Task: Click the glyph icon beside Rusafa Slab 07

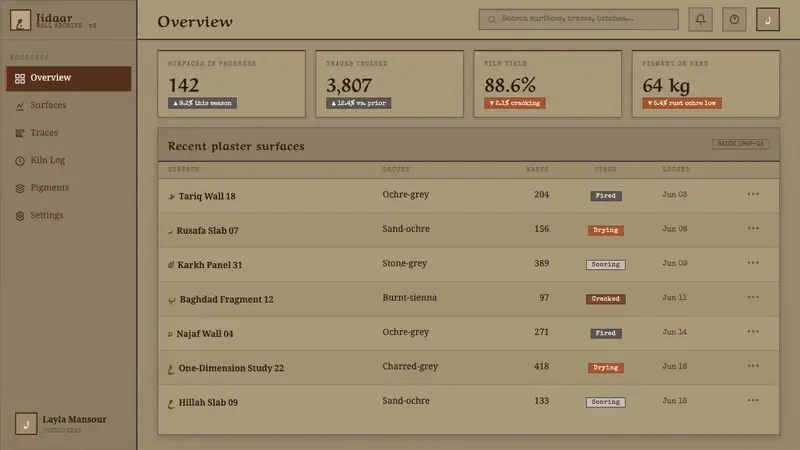Action: point(170,231)
